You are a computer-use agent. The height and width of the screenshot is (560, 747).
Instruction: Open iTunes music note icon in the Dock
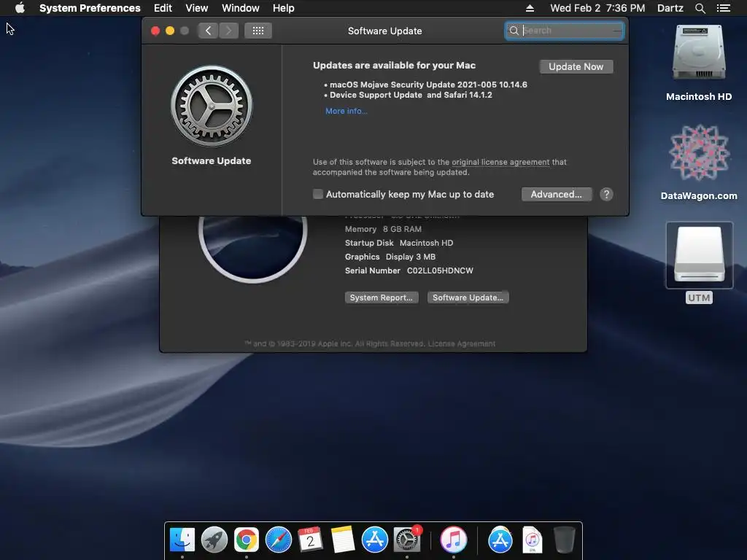[x=453, y=540]
